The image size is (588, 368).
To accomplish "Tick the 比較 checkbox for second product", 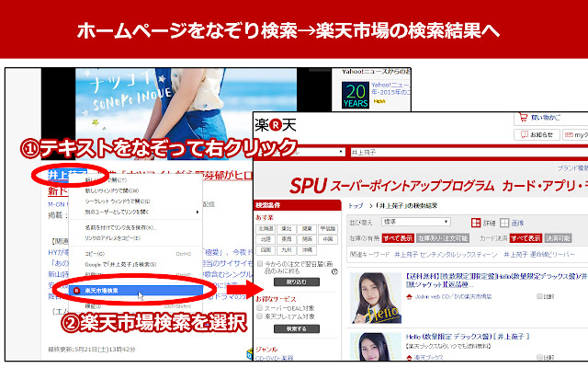I will tap(539, 357).
